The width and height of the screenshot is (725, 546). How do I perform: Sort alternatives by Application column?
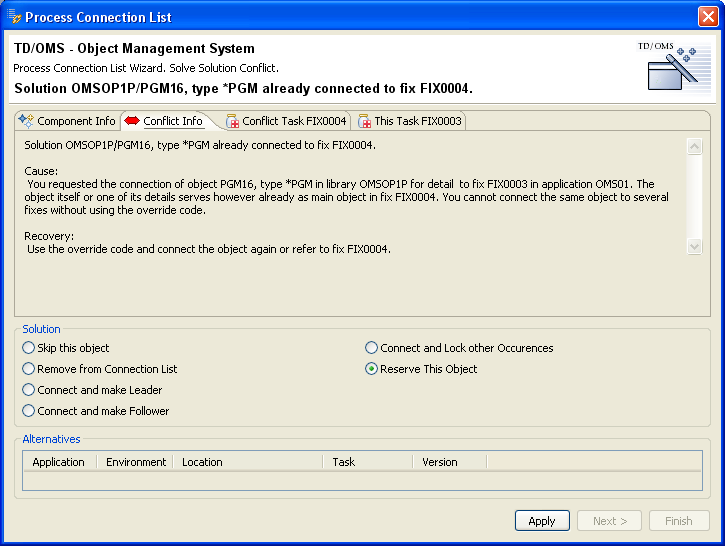58,462
